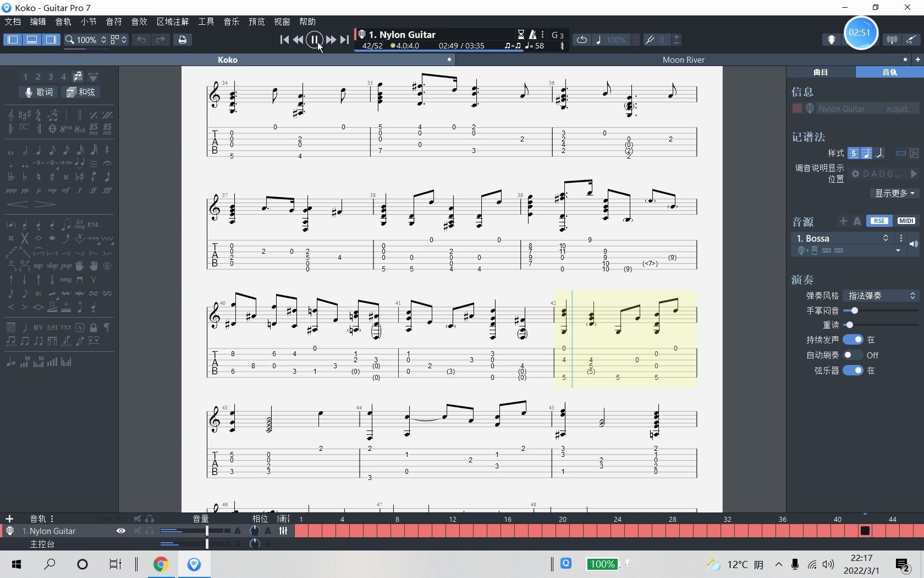Screen dimensions: 924x578
Task: Open the 音符 (Note) menu
Action: coord(114,21)
